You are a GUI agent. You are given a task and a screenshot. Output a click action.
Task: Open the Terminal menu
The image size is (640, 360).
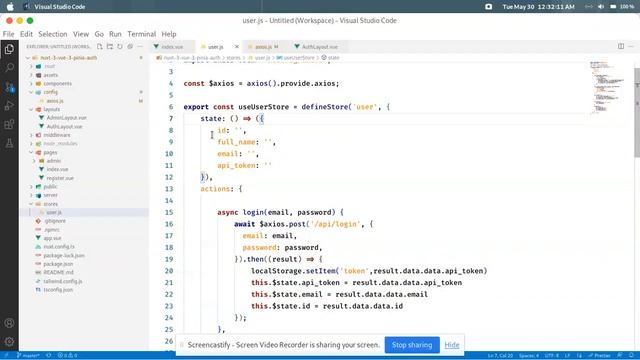(142, 34)
